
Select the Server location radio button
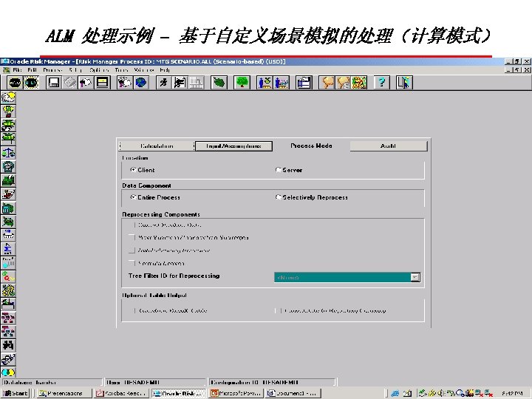pyautogui.click(x=279, y=170)
